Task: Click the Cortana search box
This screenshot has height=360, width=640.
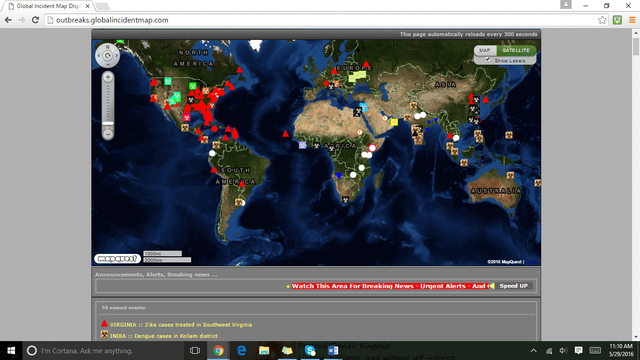Action: tap(104, 351)
